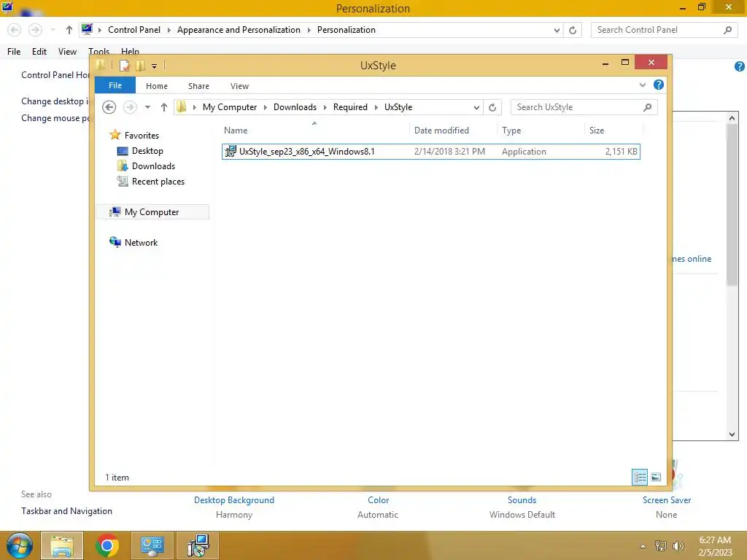The width and height of the screenshot is (747, 560).
Task: Go up a level in Personalization window
Action: [69, 30]
